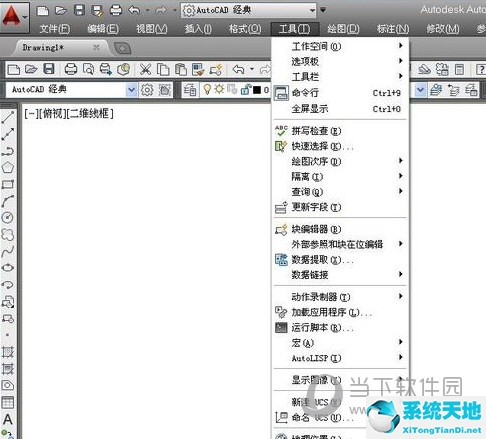486x439 pixels.
Task: Click the new drawing tab button
Action: [x=123, y=49]
